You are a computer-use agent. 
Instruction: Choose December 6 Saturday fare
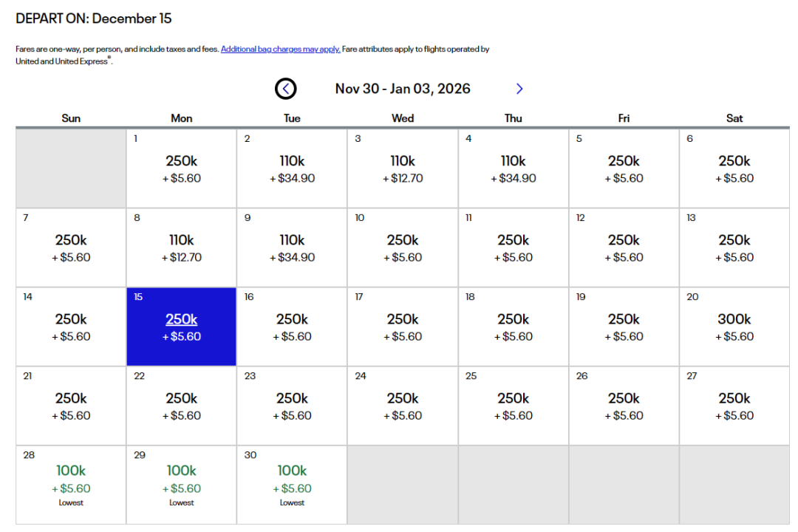point(734,168)
